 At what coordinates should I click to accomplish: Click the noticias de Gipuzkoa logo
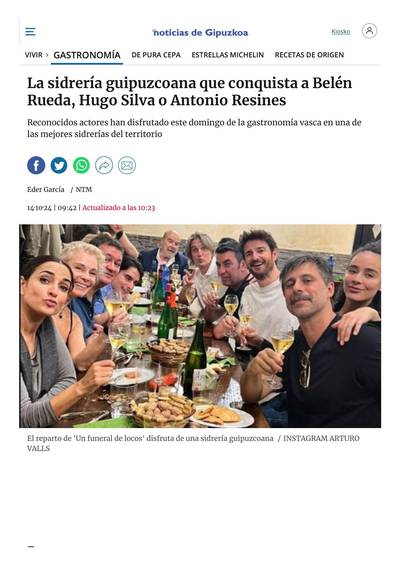200,33
